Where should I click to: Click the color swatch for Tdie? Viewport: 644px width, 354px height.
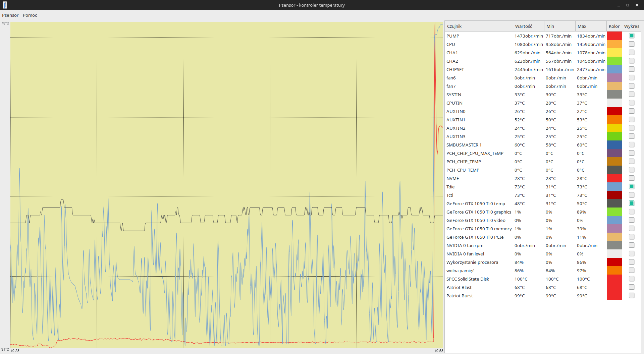pos(614,186)
